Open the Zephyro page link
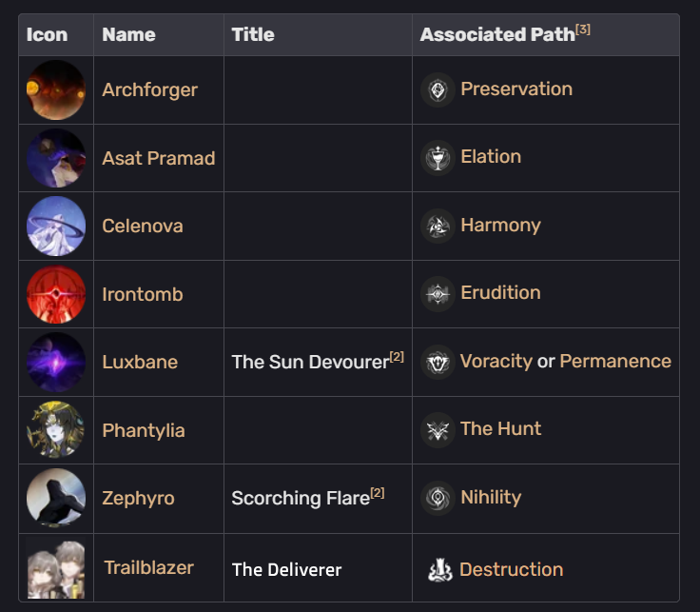 [138, 498]
